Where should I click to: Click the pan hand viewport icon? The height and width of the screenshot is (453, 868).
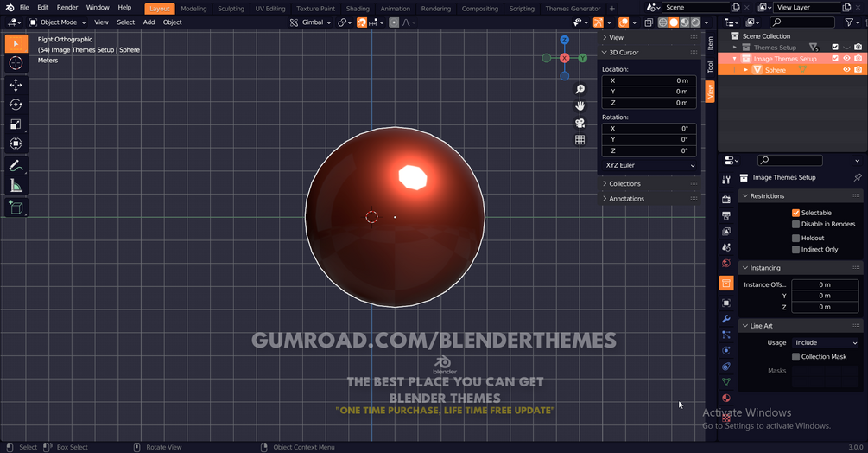click(x=580, y=105)
